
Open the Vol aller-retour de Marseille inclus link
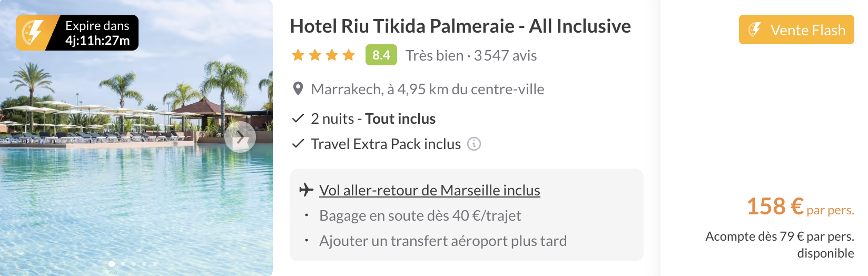coord(429,190)
